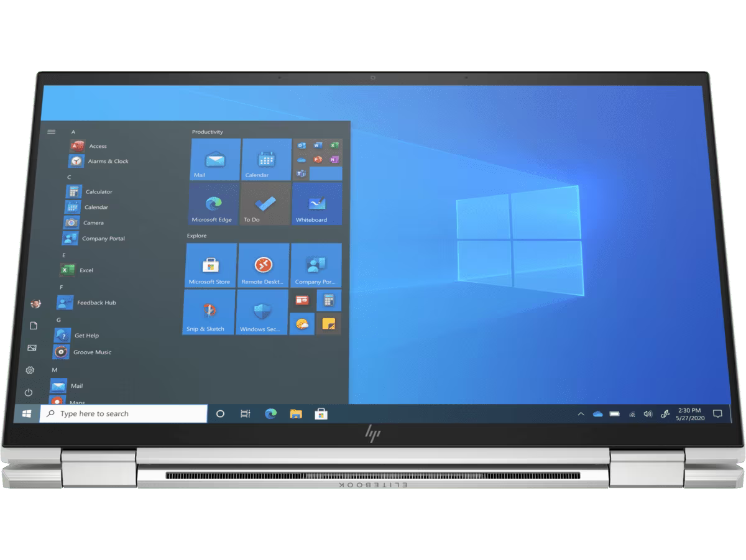This screenshot has height=560, width=746.
Task: Open the Windows Security tile
Action: tap(262, 312)
